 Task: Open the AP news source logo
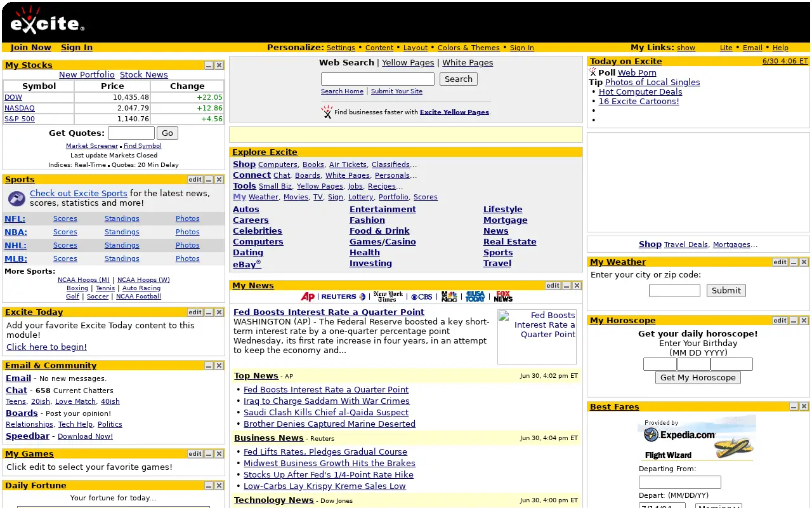(308, 297)
